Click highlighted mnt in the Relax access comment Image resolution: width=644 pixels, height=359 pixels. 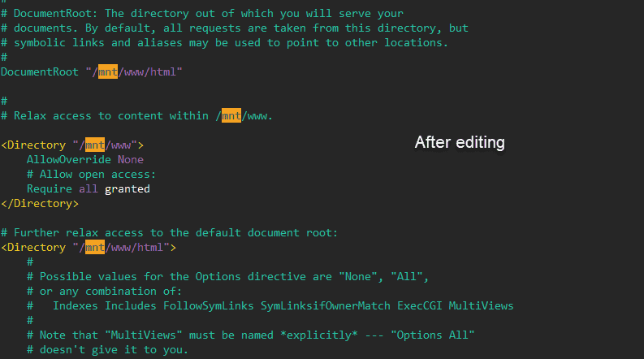tap(231, 116)
